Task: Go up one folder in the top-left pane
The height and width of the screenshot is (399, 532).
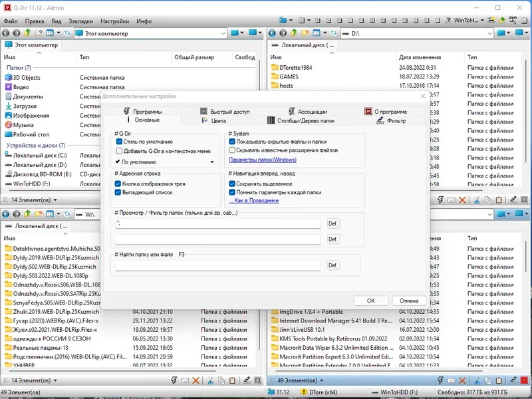Action: 27,33
